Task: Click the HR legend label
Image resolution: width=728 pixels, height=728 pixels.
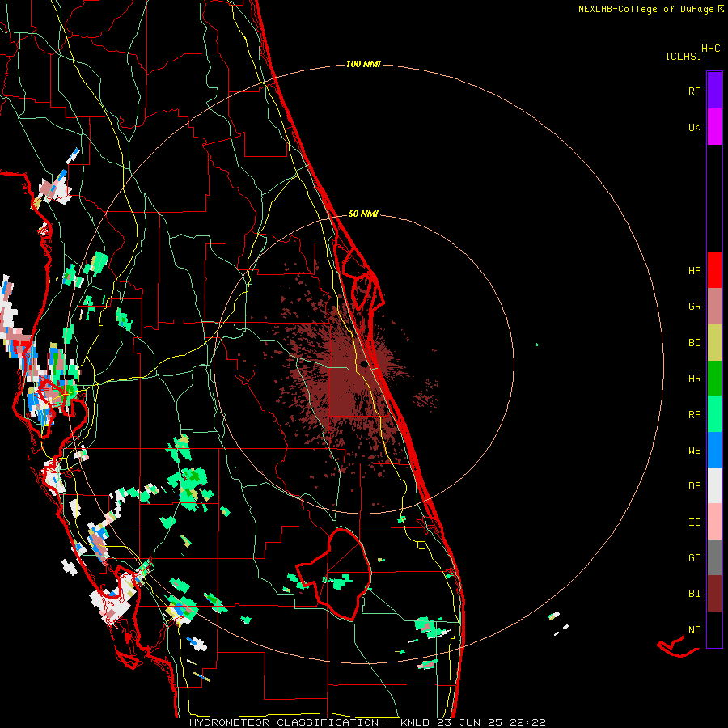Action: (694, 379)
